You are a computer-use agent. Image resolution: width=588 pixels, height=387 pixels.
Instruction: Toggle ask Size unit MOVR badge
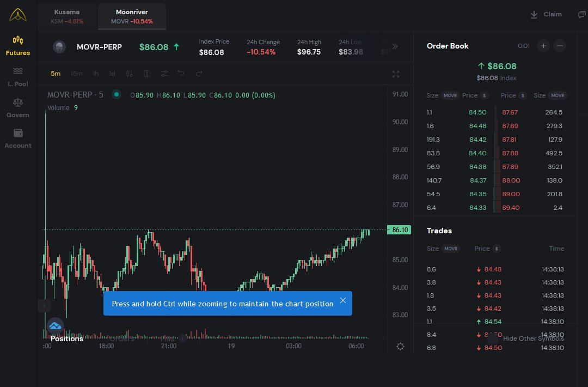click(558, 95)
